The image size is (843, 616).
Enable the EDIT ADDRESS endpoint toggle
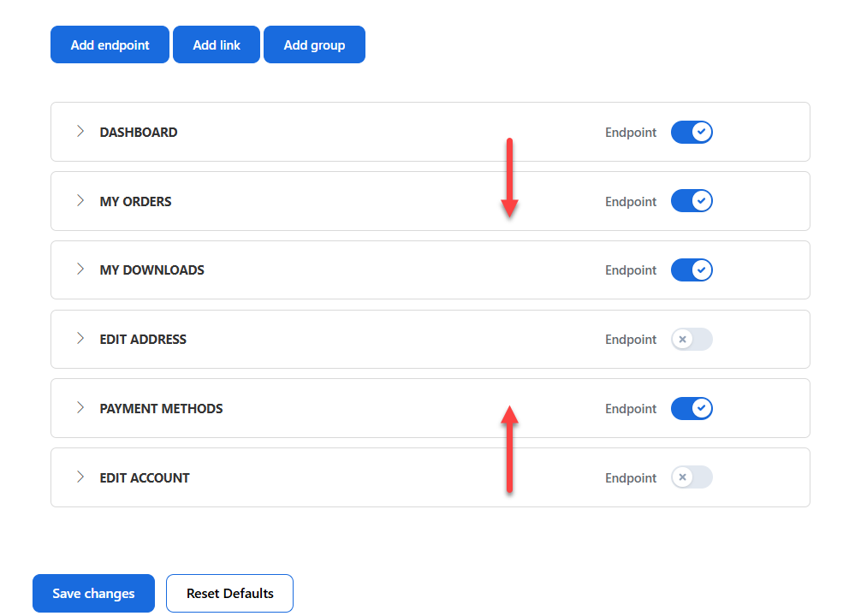click(692, 339)
